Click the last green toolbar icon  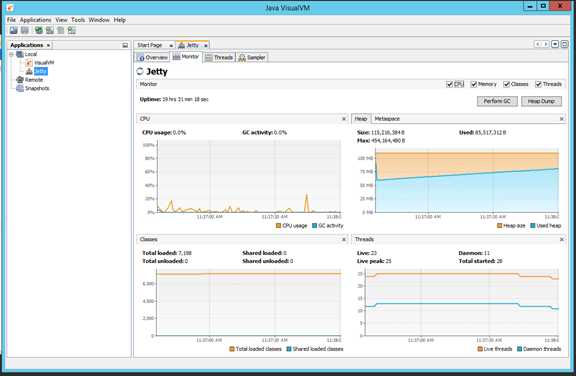[x=72, y=30]
